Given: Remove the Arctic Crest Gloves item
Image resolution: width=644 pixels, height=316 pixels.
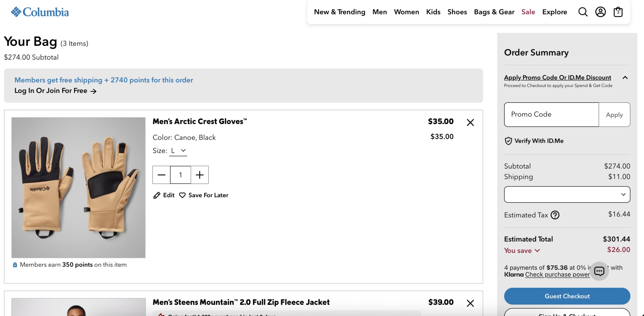Looking at the screenshot, I should (x=470, y=122).
